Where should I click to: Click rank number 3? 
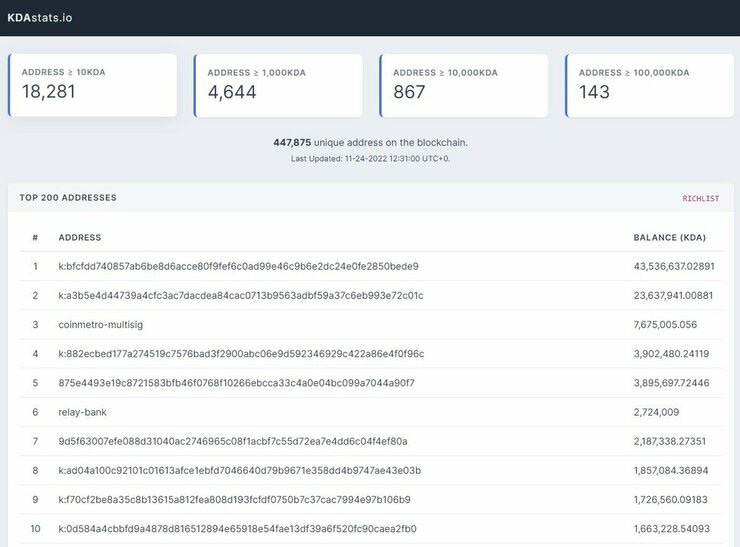35,325
